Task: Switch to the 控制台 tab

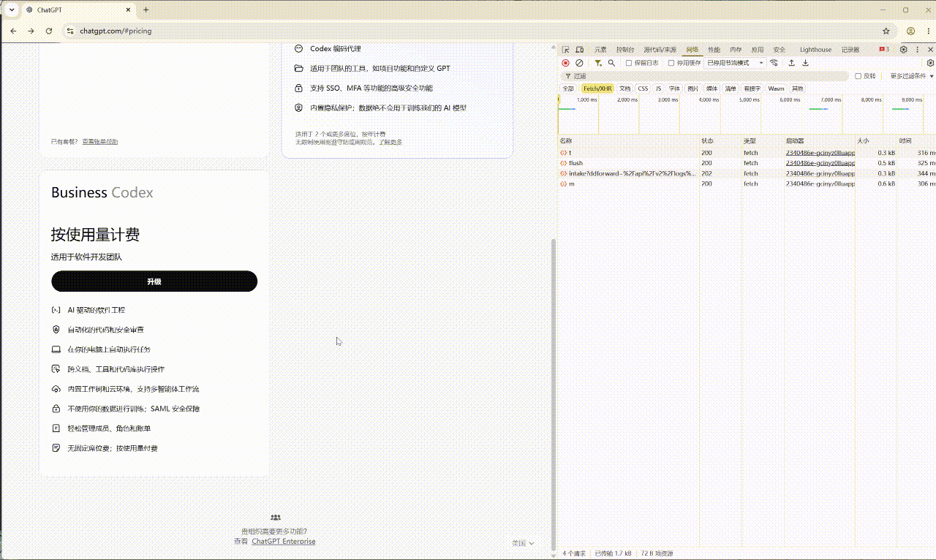Action: point(625,50)
